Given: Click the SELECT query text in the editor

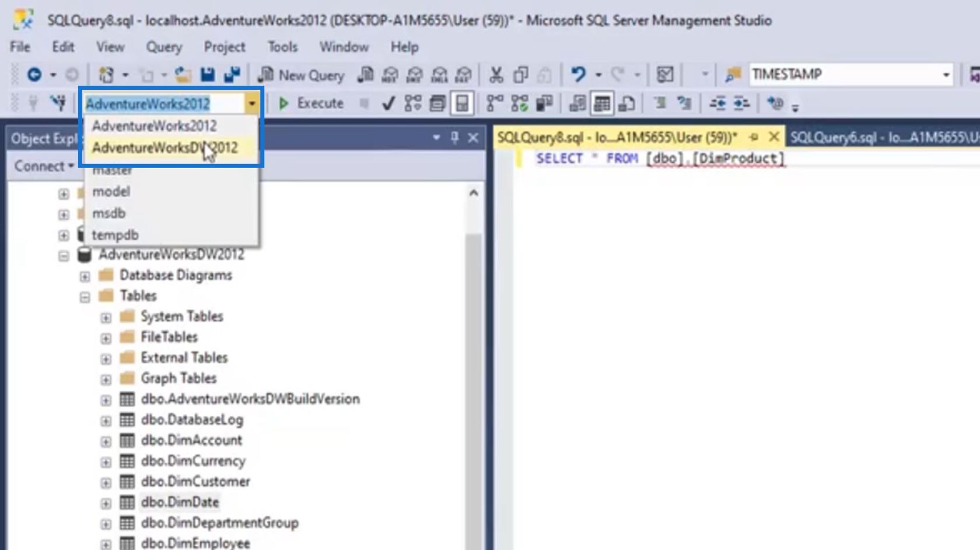Looking at the screenshot, I should tap(660, 158).
